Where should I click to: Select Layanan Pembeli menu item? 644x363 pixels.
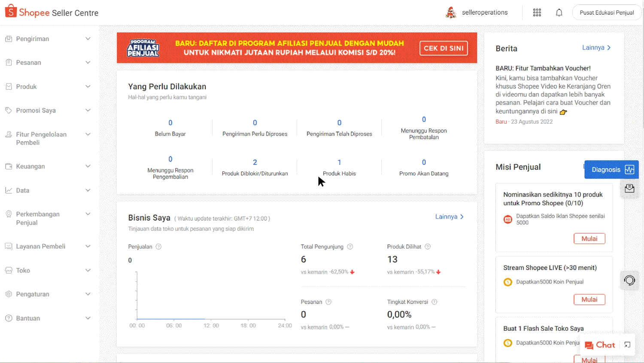[41, 246]
